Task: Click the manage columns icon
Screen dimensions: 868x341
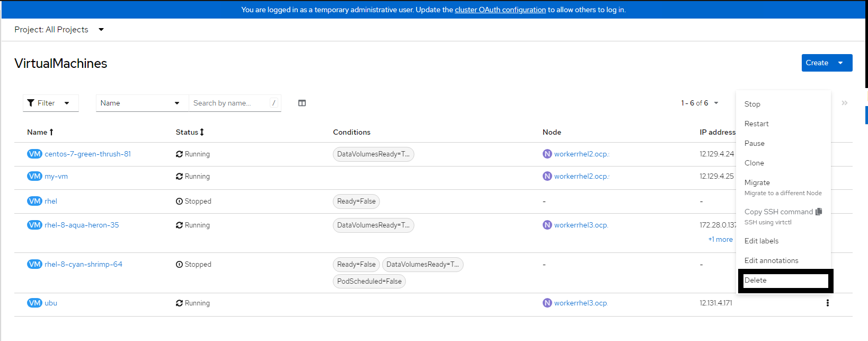Action: 302,103
